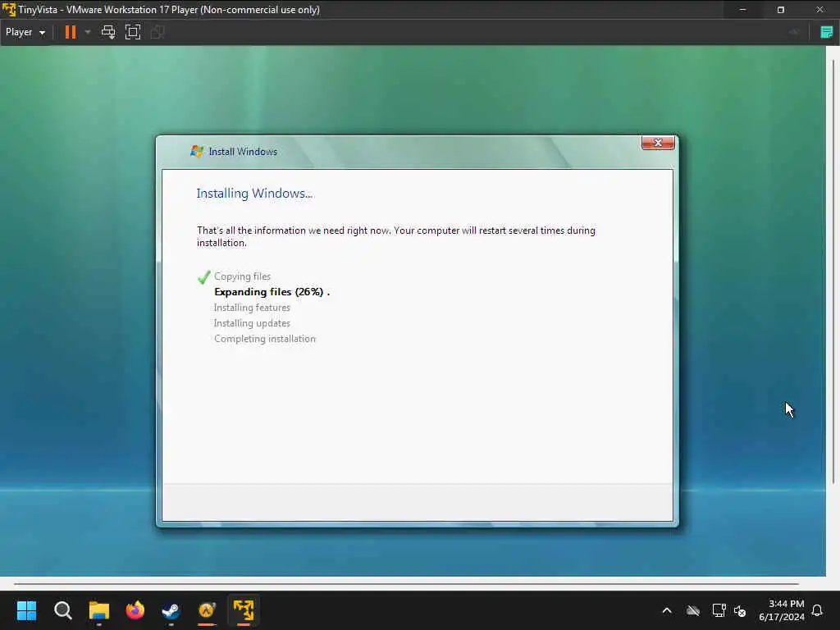Viewport: 840px width, 630px height.
Task: Open the Player menu
Action: [x=25, y=32]
